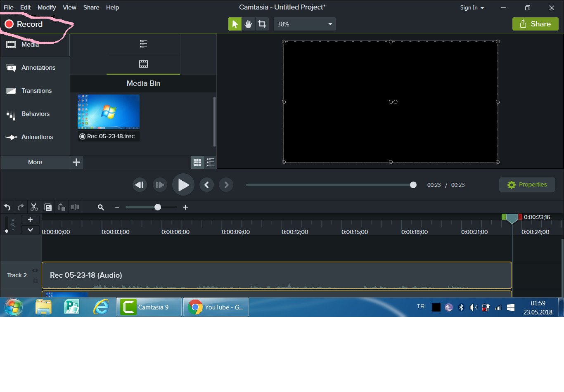Open the Transitions panel
Image resolution: width=564 pixels, height=392 pixels.
[x=35, y=91]
